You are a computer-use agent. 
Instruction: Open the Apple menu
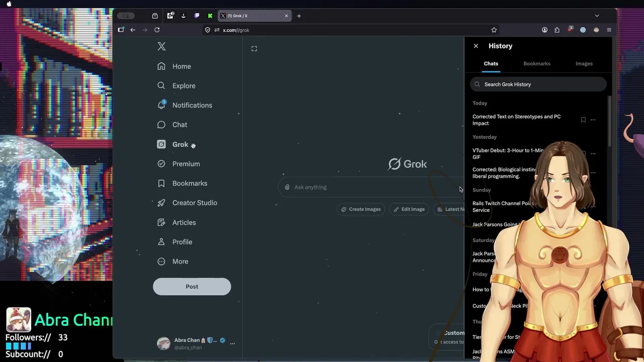9,4
